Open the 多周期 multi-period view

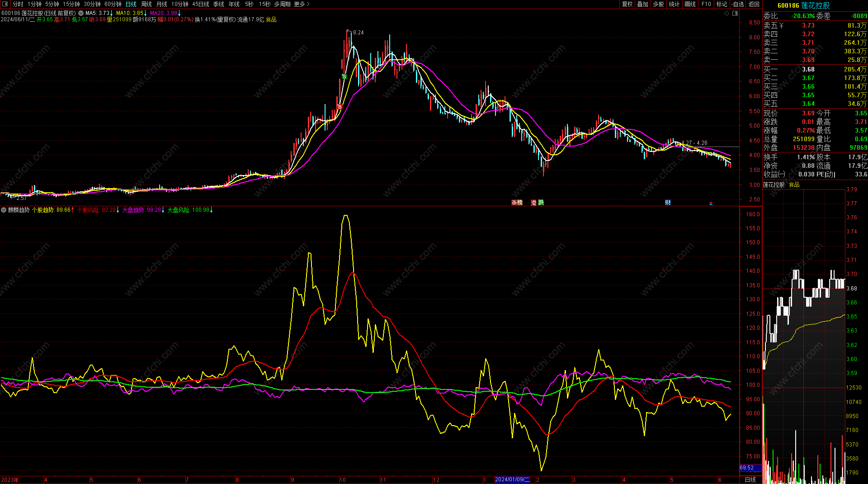pos(283,4)
